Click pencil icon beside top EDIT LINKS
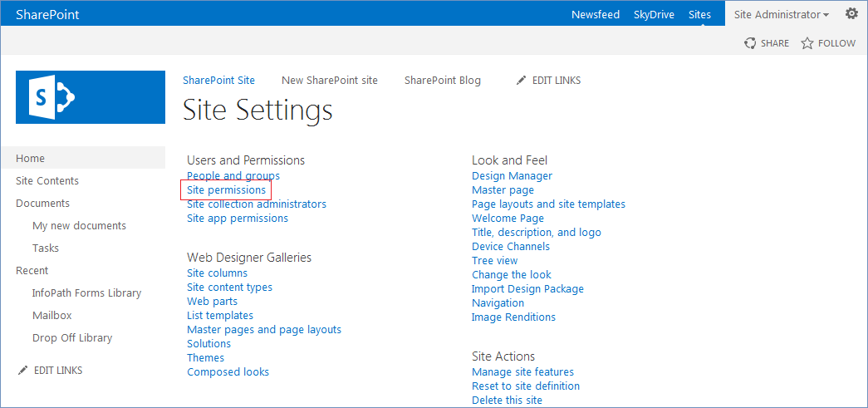 pos(520,81)
